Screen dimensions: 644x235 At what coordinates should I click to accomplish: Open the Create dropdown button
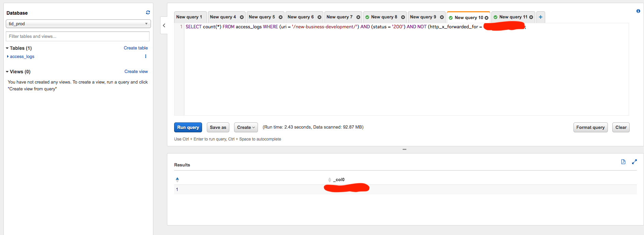pyautogui.click(x=246, y=128)
